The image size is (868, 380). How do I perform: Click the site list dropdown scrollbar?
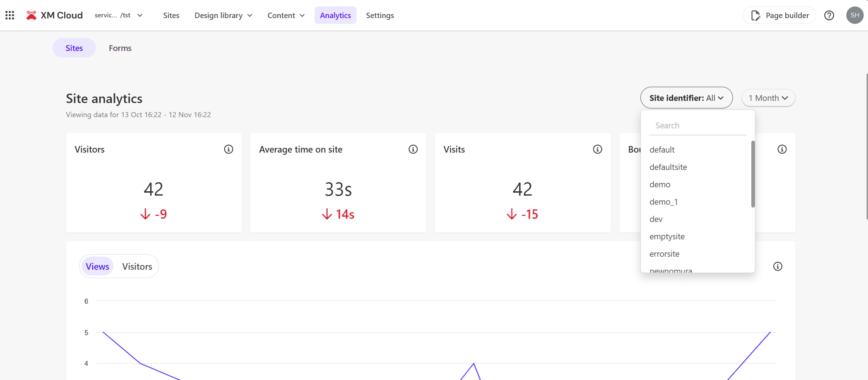753,174
